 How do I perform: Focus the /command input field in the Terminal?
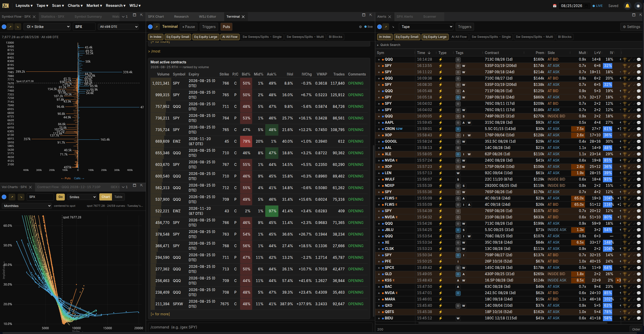tap(260, 327)
